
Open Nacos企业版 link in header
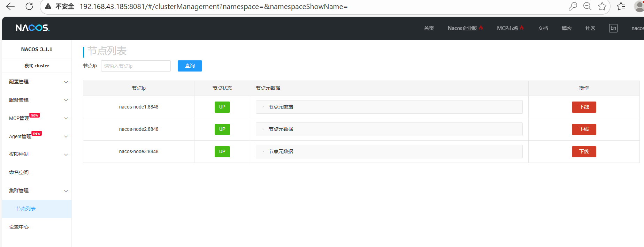click(462, 28)
